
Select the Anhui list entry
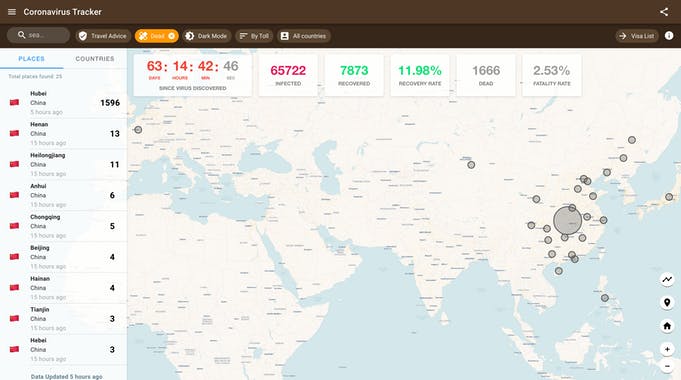tap(63, 195)
